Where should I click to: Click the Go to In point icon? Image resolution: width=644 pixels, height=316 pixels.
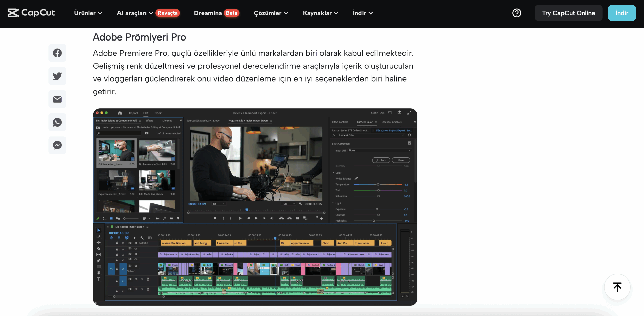(240, 218)
